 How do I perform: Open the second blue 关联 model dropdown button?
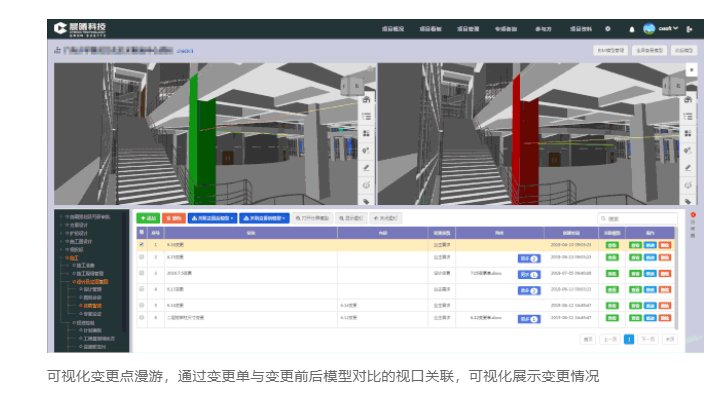click(x=264, y=218)
